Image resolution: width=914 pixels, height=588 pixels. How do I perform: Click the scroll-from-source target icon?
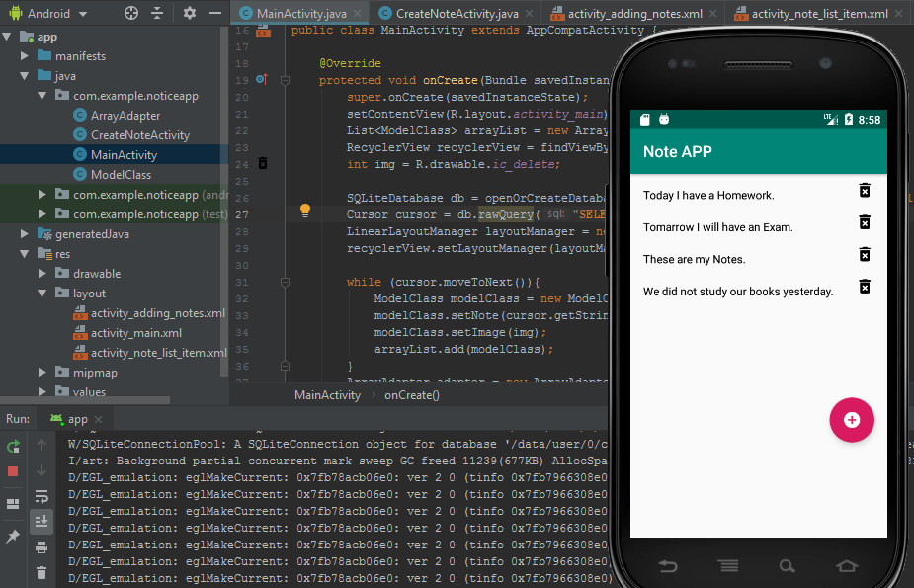pyautogui.click(x=131, y=13)
